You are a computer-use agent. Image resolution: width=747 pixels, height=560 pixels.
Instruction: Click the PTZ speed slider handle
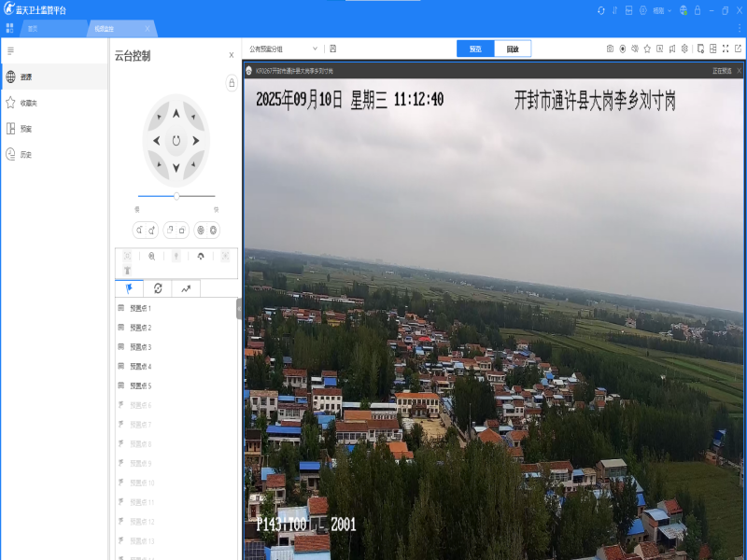coord(176,196)
